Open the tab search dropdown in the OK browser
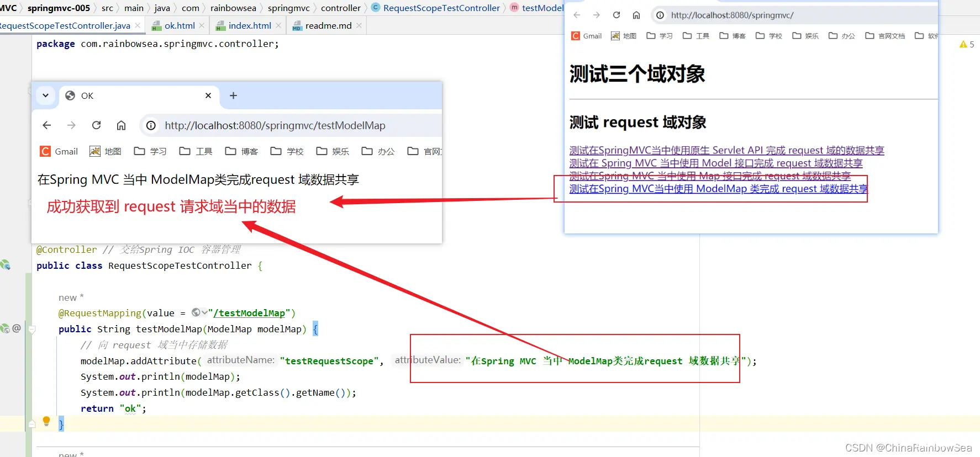980x457 pixels. pos(45,95)
